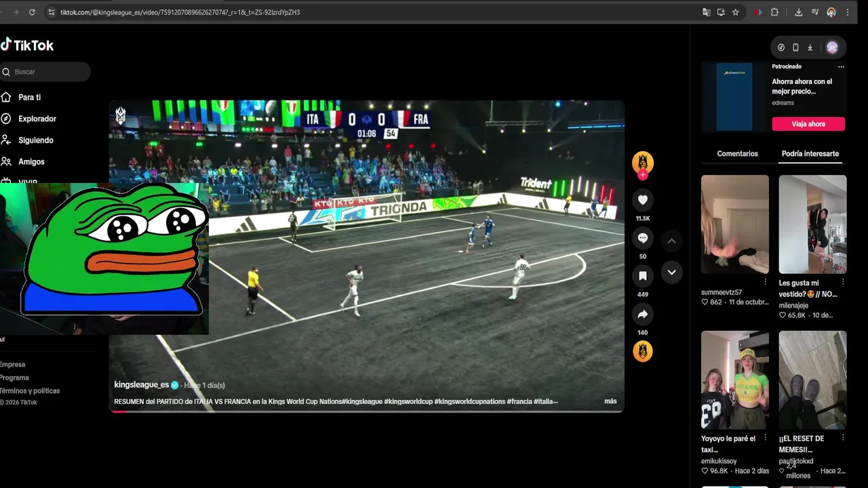The height and width of the screenshot is (488, 868).
Task: Click the Pepe frog overlay image
Action: click(x=114, y=249)
